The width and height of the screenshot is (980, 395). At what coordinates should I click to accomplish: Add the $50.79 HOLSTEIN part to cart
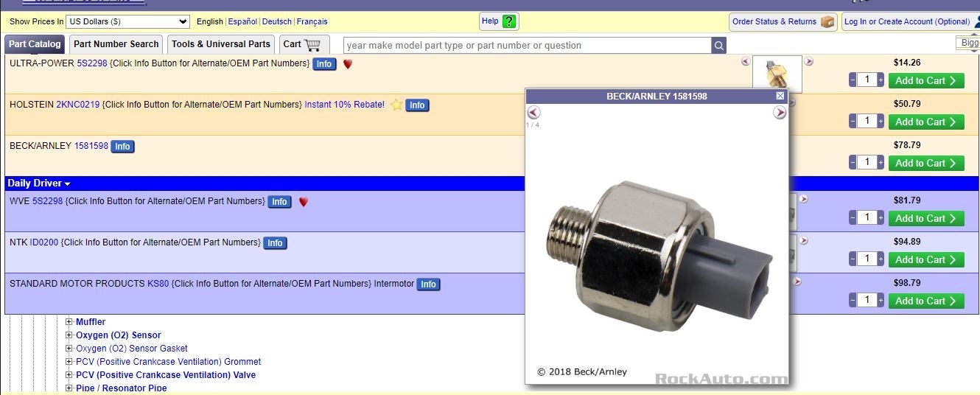[926, 122]
